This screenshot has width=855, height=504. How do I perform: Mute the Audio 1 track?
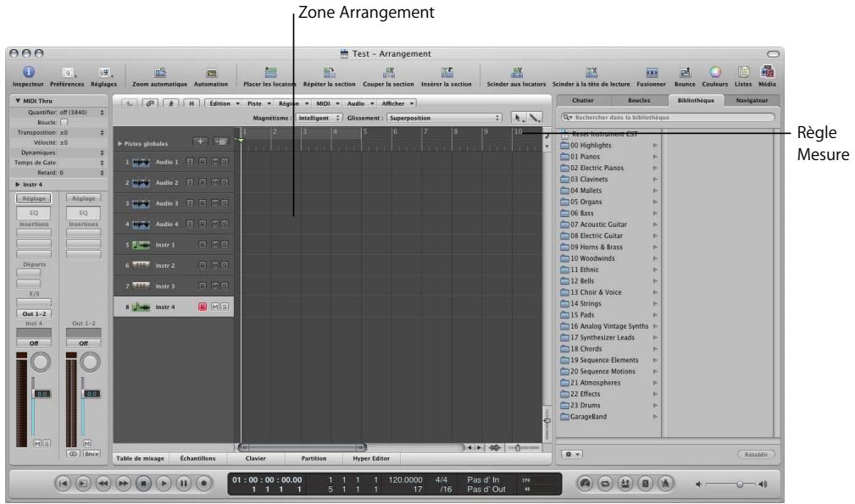point(215,162)
